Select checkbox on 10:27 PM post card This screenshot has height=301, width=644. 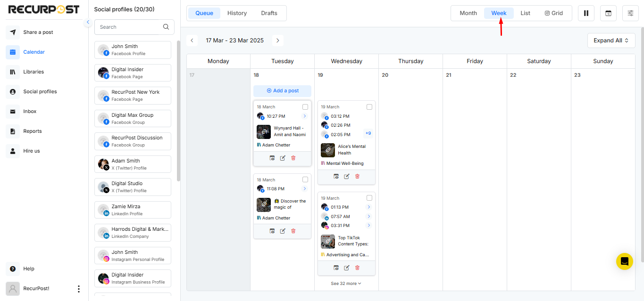click(305, 107)
